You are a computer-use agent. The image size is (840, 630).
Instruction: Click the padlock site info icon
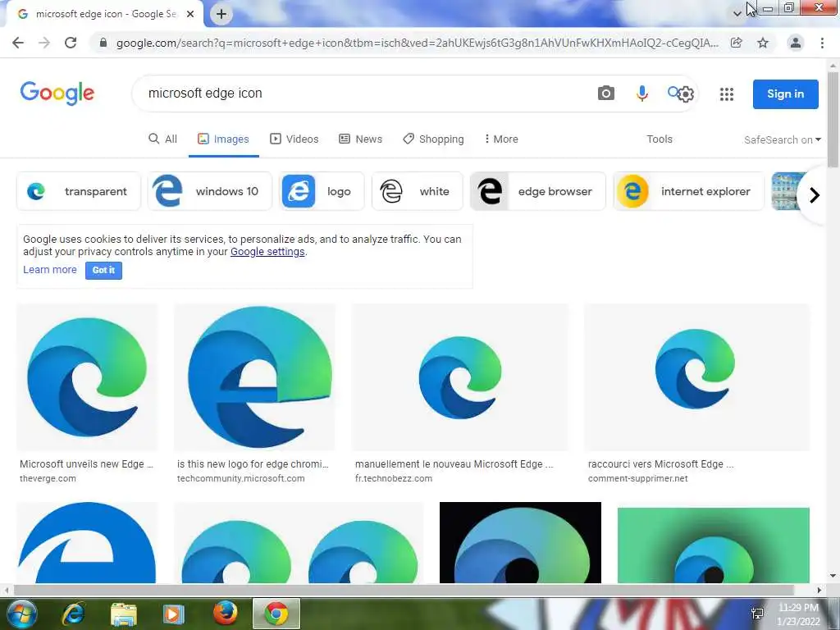point(103,43)
